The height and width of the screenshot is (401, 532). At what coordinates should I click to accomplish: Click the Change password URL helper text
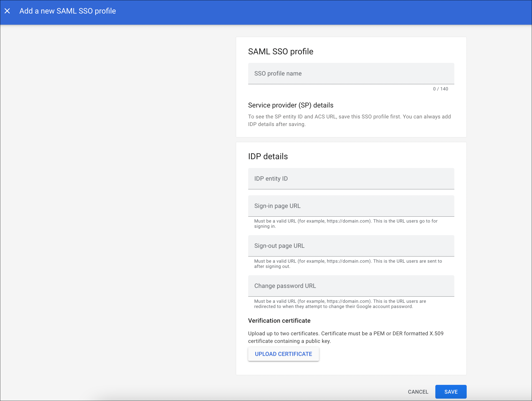(340, 304)
